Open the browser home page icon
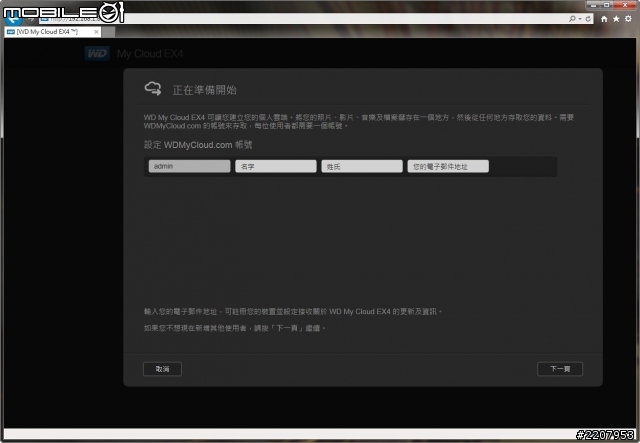Viewport: 640px width, 443px height. click(604, 19)
